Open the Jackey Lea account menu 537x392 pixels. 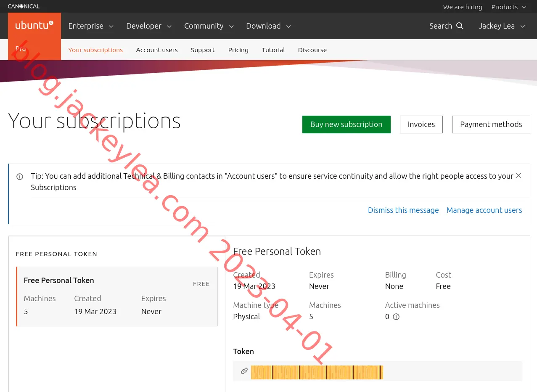502,26
